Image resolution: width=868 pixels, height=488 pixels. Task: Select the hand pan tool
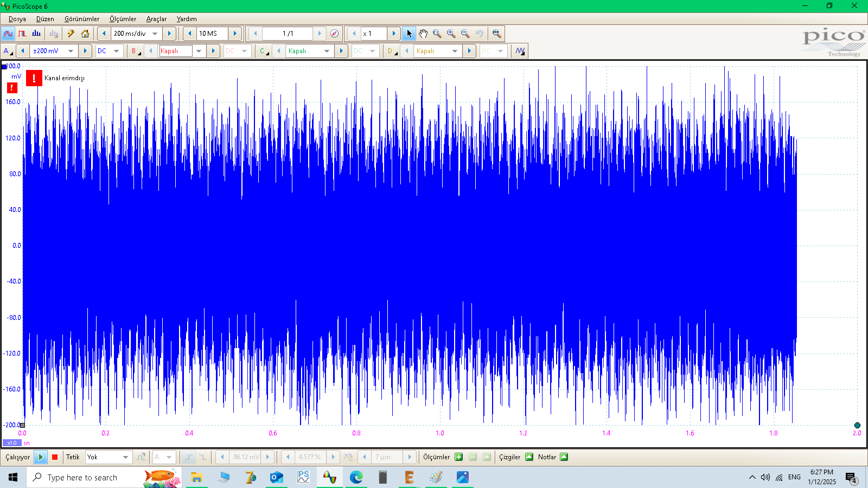(x=423, y=34)
